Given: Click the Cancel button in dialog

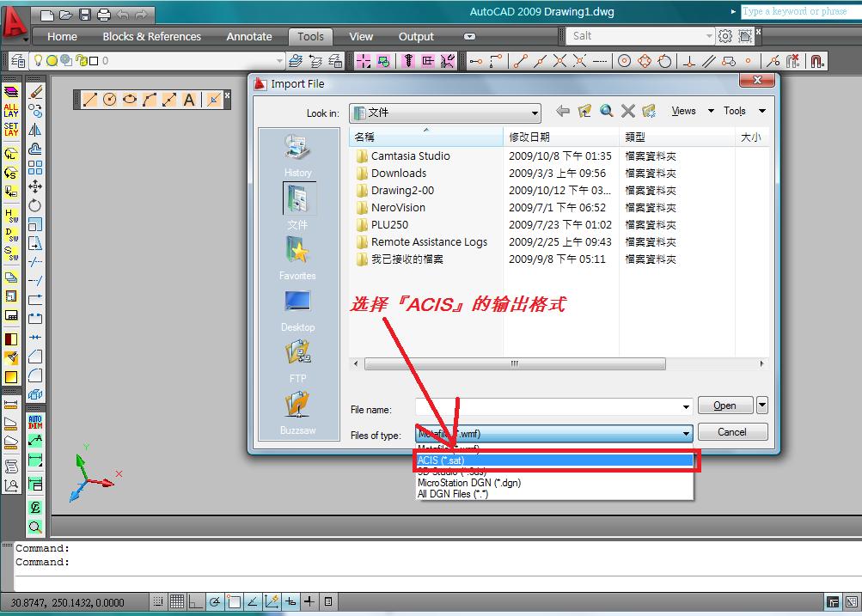Looking at the screenshot, I should (732, 432).
